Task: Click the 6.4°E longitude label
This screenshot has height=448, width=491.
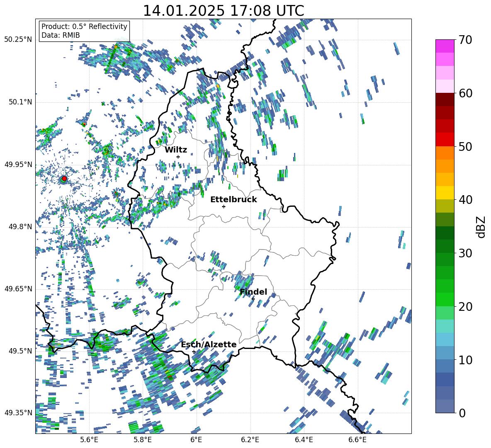Action: click(x=304, y=440)
